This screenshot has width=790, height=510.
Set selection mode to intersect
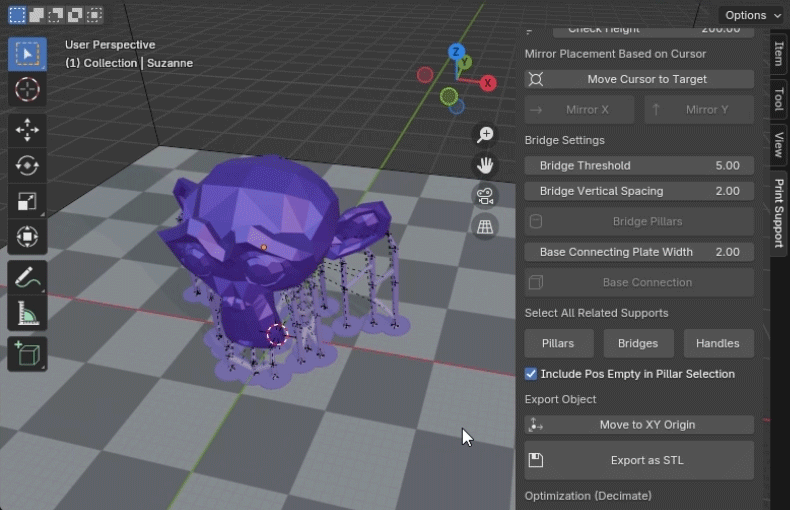point(94,15)
